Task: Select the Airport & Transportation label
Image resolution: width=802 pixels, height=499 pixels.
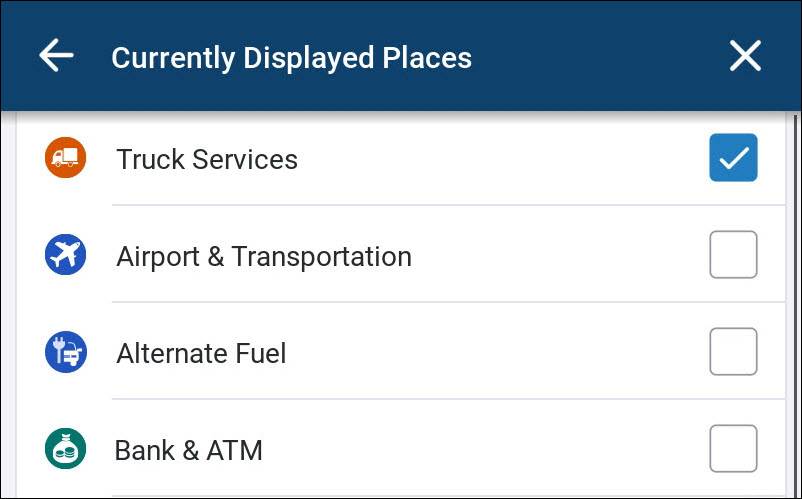Action: click(264, 256)
